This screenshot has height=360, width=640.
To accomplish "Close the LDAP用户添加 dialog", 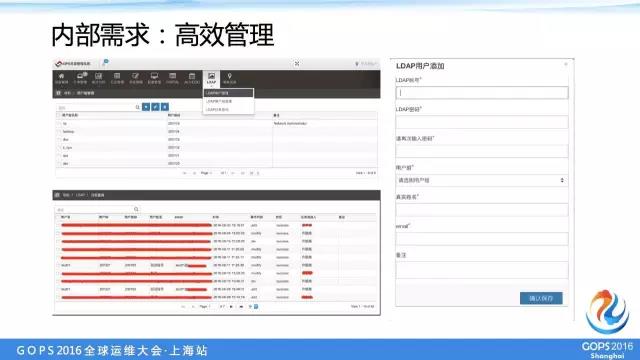I will 566,64.
